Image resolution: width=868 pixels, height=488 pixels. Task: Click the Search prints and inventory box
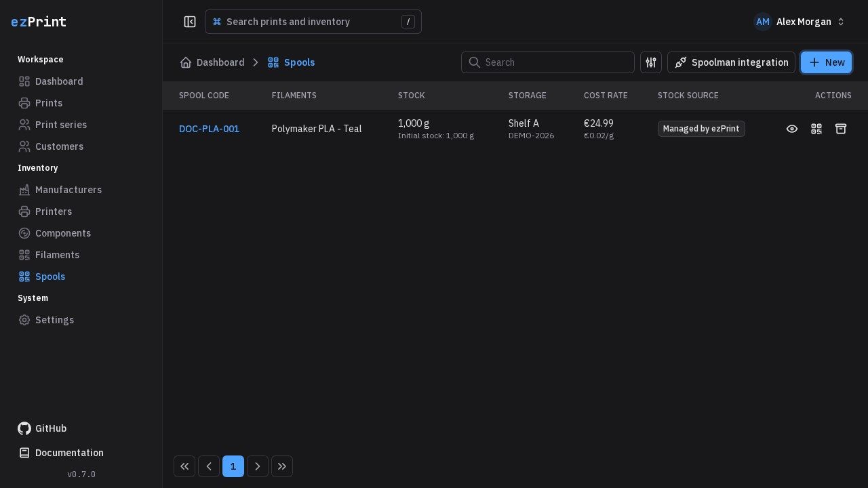(x=313, y=22)
